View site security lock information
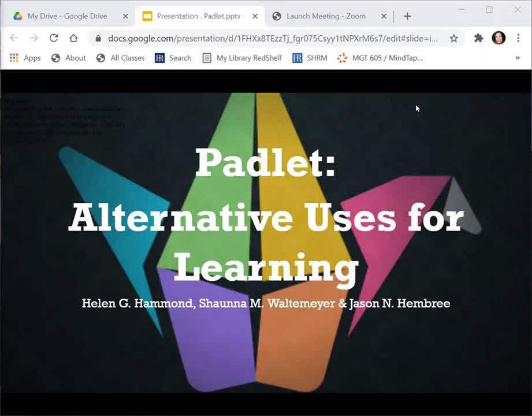This screenshot has height=416, width=532. click(x=98, y=38)
